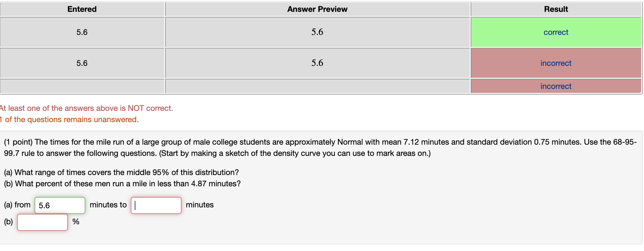Click the NOT correct warning message
644x251 pixels.
[x=86, y=108]
